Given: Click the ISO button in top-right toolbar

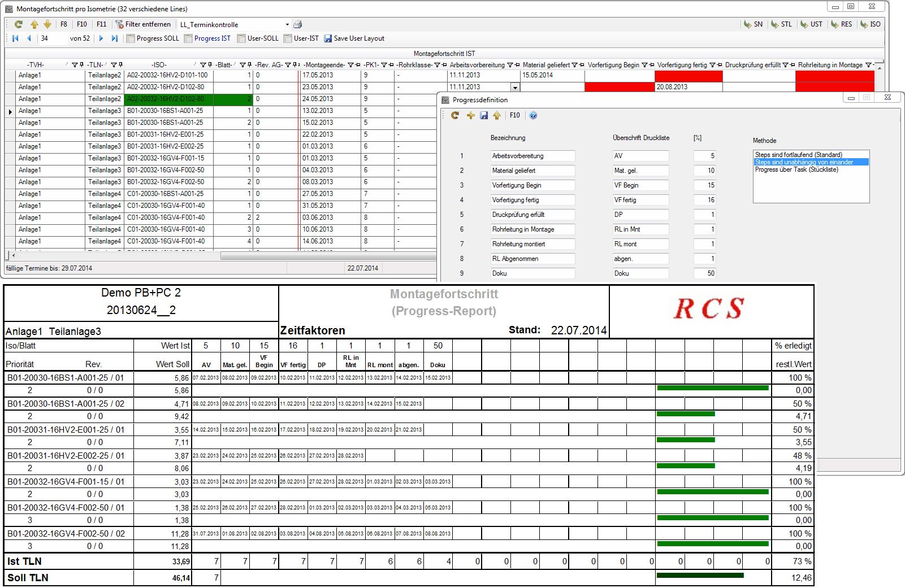Looking at the screenshot, I should [x=870, y=24].
